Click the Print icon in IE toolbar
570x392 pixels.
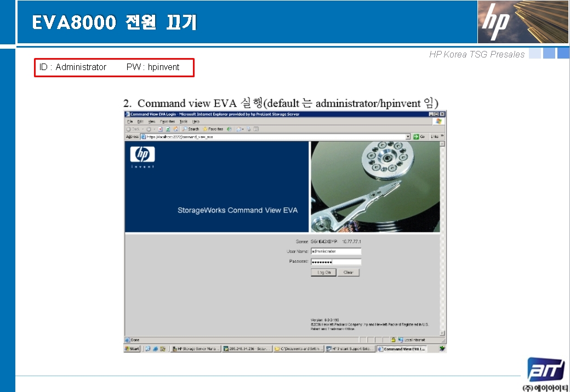coord(248,129)
